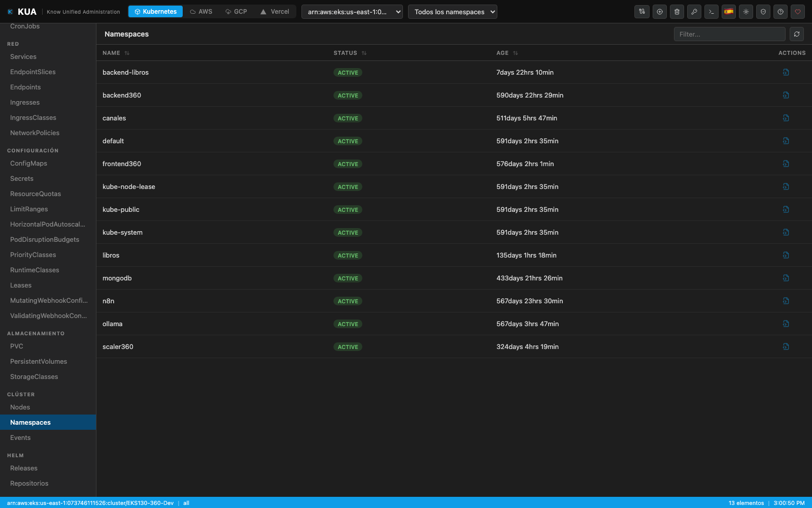The height and width of the screenshot is (508, 812).
Task: Click the refresh icon next to the filter
Action: point(797,34)
